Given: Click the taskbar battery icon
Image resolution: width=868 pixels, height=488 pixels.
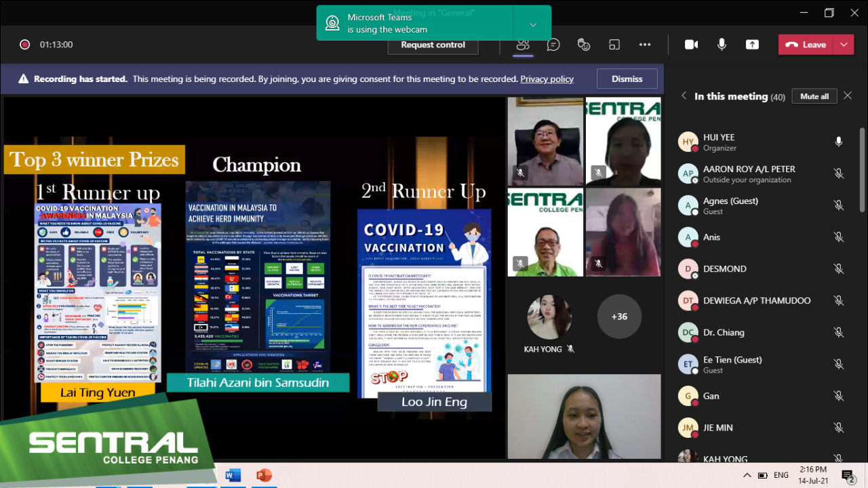Looking at the screenshot, I should 762,475.
